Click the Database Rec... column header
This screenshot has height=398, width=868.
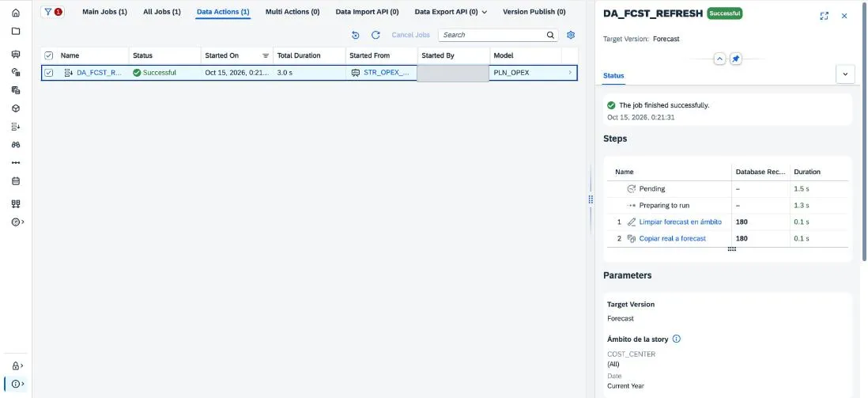[760, 172]
